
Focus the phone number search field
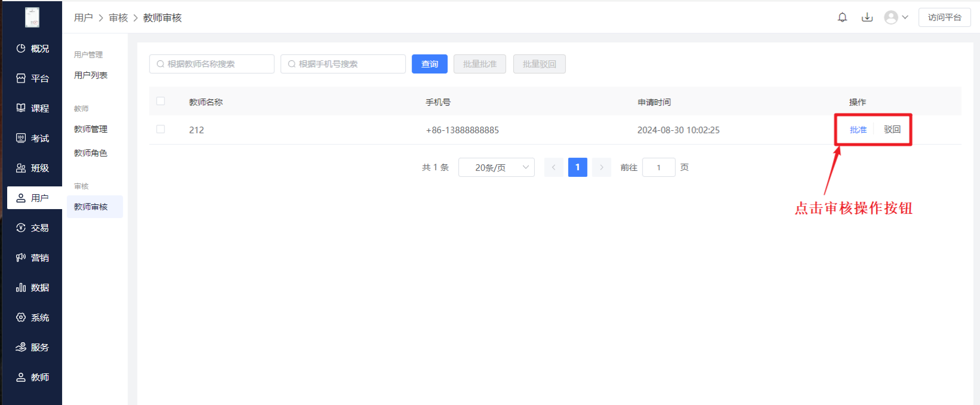tap(343, 64)
